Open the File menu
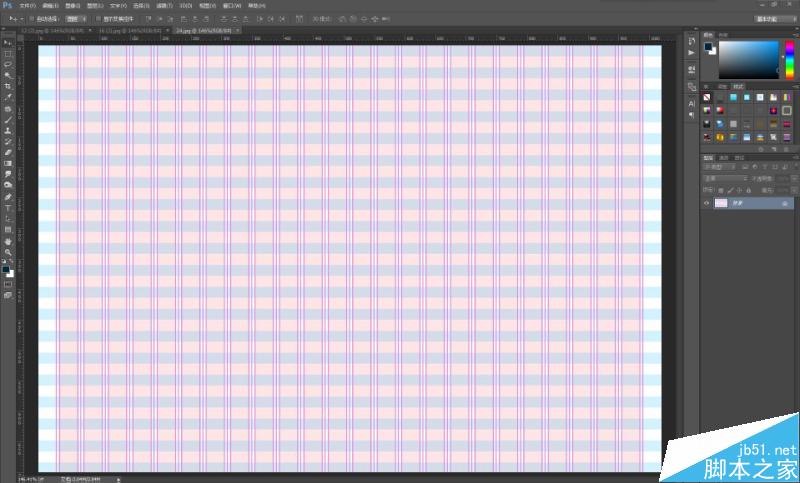 point(28,6)
